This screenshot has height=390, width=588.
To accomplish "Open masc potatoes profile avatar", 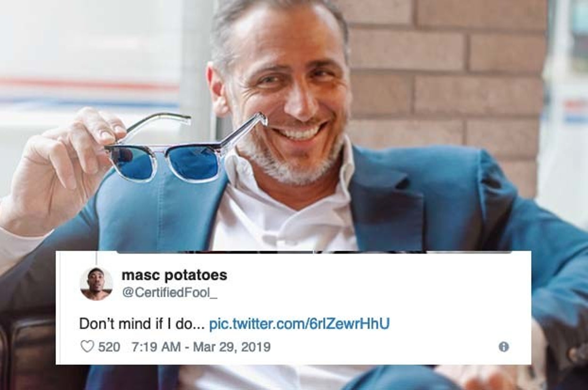I will click(x=96, y=283).
